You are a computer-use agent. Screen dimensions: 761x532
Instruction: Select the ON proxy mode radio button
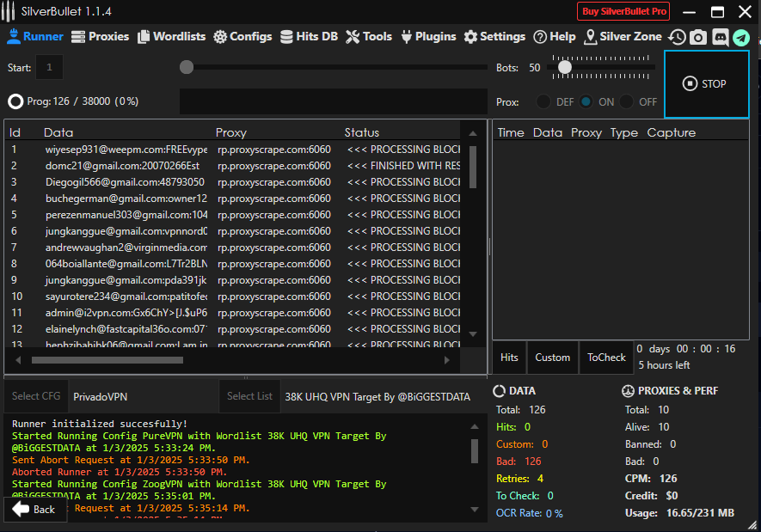coord(586,101)
